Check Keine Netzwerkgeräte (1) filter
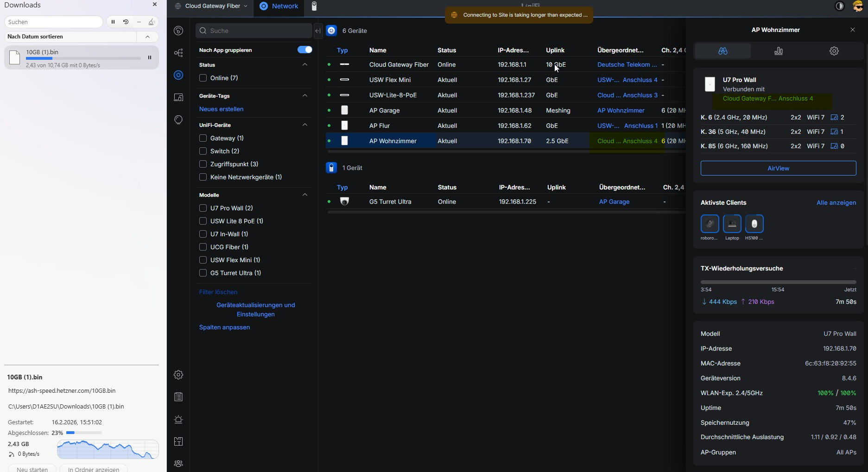 tap(203, 177)
